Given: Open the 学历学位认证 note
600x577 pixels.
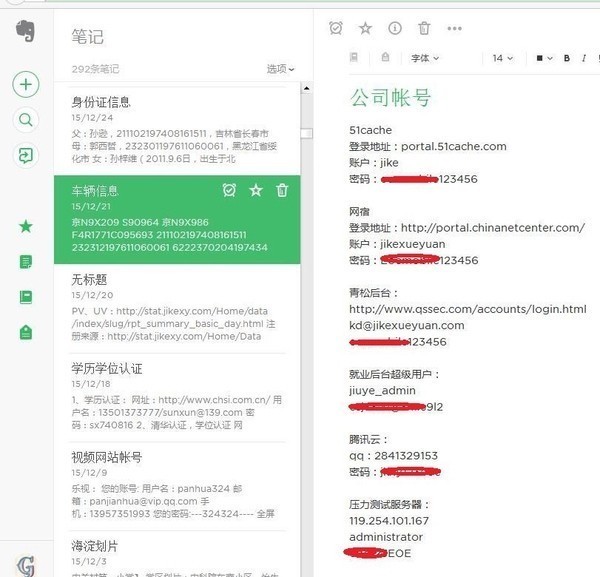Looking at the screenshot, I should pos(177,398).
